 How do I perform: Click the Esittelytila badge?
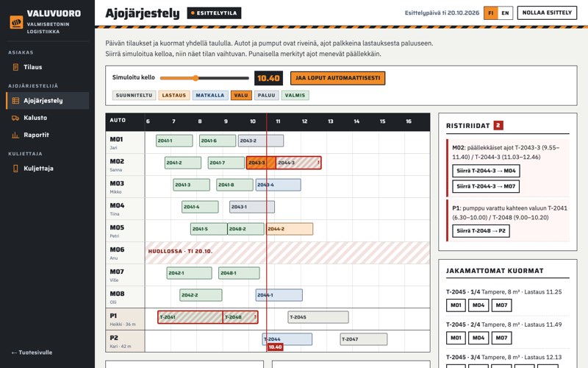click(214, 13)
